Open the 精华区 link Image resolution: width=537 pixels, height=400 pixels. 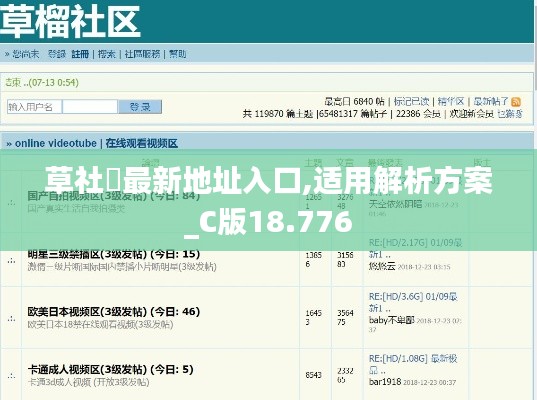pos(451,101)
